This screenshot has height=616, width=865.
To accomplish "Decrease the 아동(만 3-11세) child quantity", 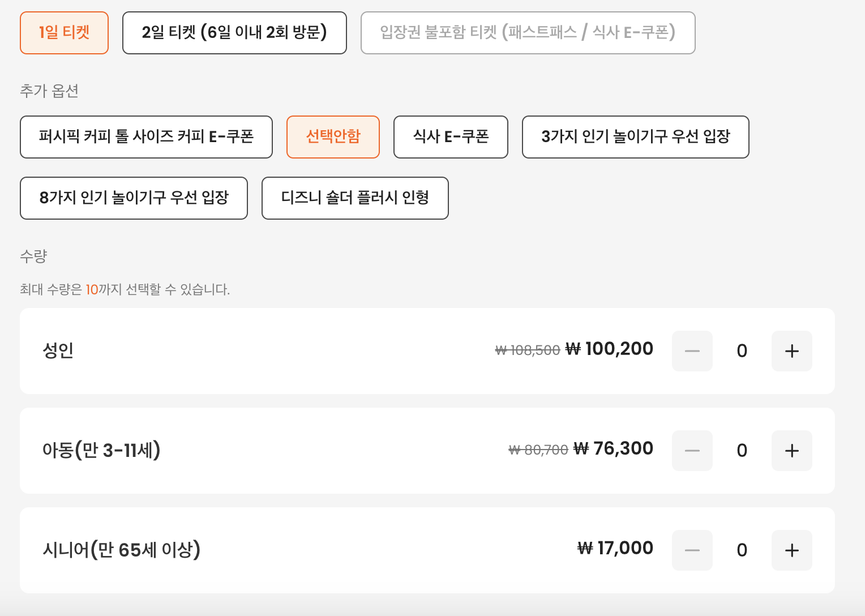I will tap(692, 450).
